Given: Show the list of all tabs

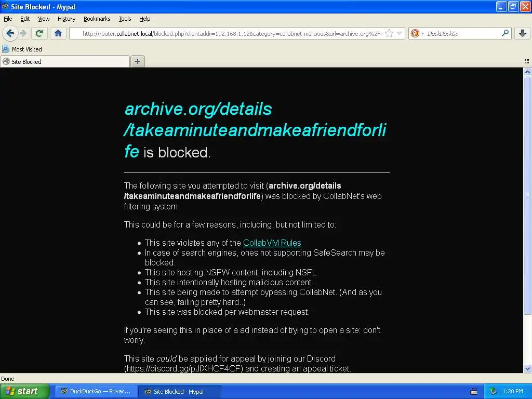Looking at the screenshot, I should tap(527, 61).
